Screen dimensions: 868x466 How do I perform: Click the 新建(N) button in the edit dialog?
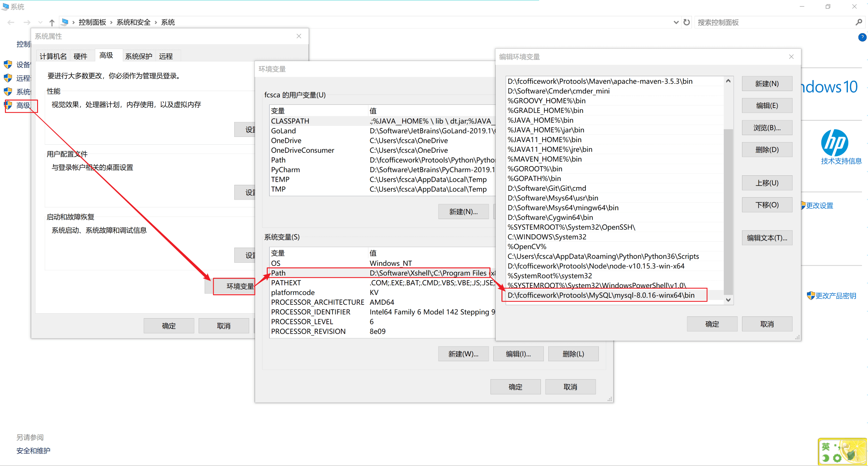pos(767,84)
